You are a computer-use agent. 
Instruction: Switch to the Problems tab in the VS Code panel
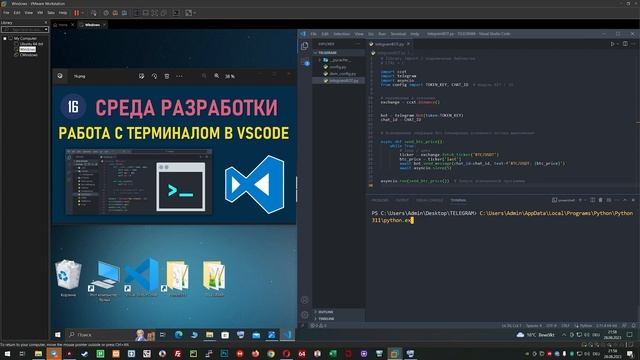click(380, 200)
